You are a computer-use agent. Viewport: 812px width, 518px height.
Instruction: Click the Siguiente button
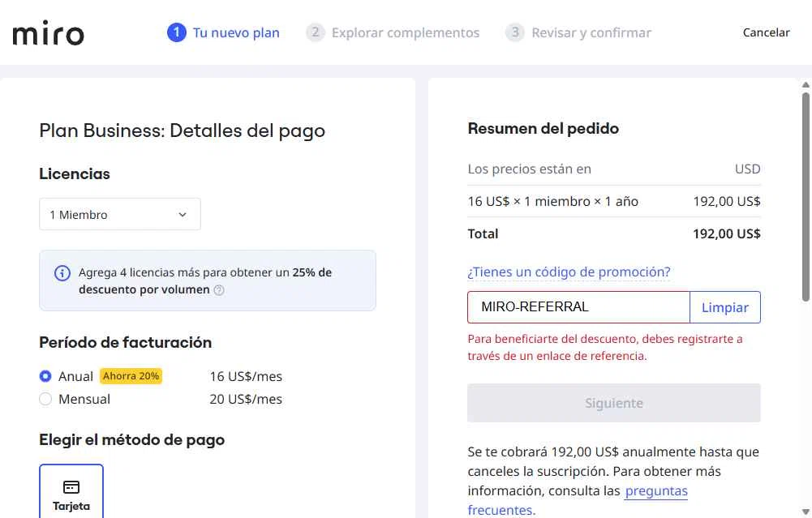coord(613,403)
